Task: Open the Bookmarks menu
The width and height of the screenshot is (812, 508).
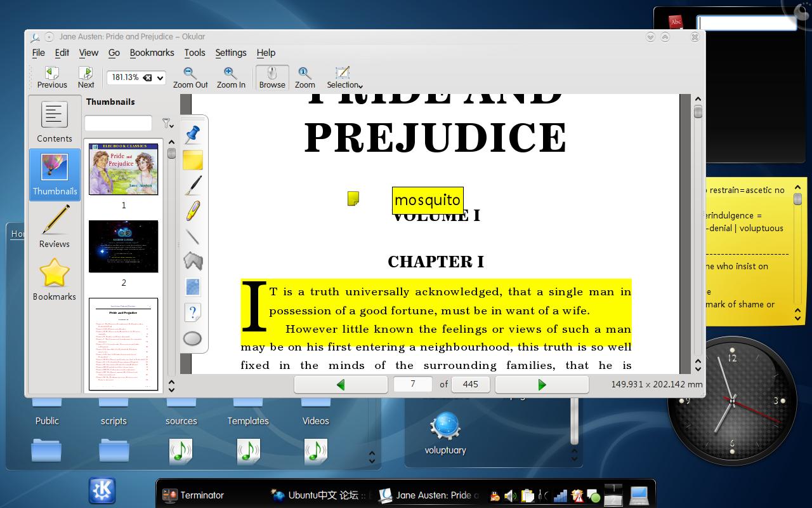Action: (x=152, y=53)
